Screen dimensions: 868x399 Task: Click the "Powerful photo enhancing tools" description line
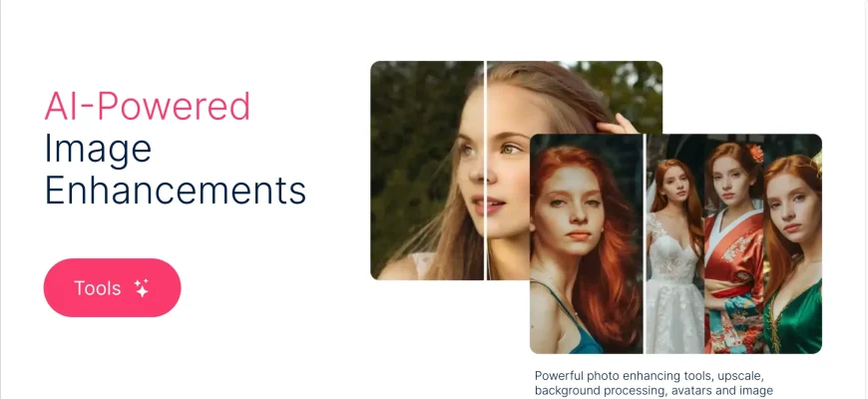coord(650,376)
